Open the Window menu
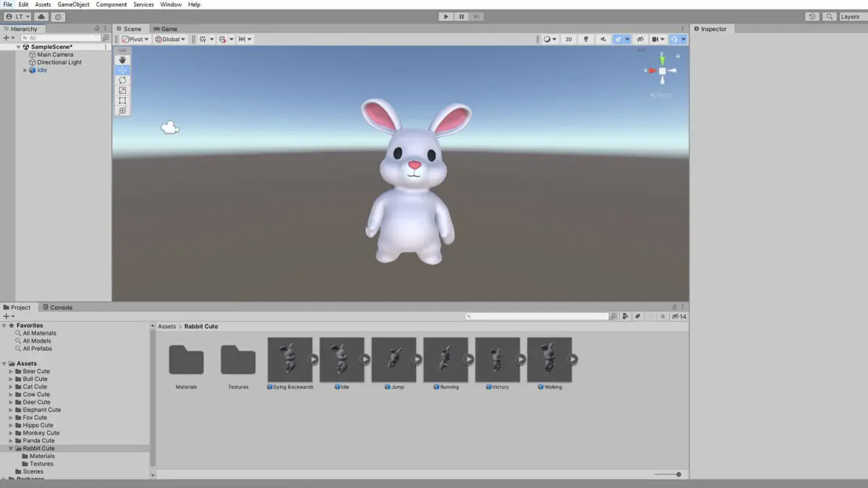The width and height of the screenshot is (868, 488). [x=171, y=4]
